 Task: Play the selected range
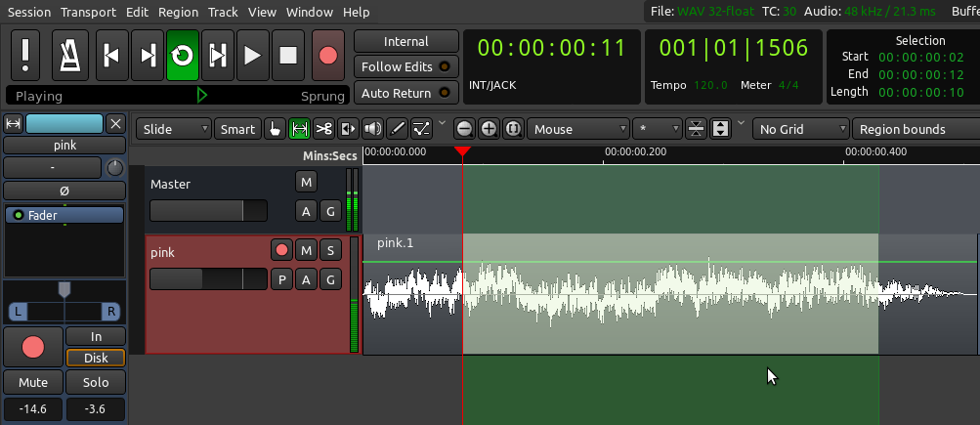pos(218,55)
